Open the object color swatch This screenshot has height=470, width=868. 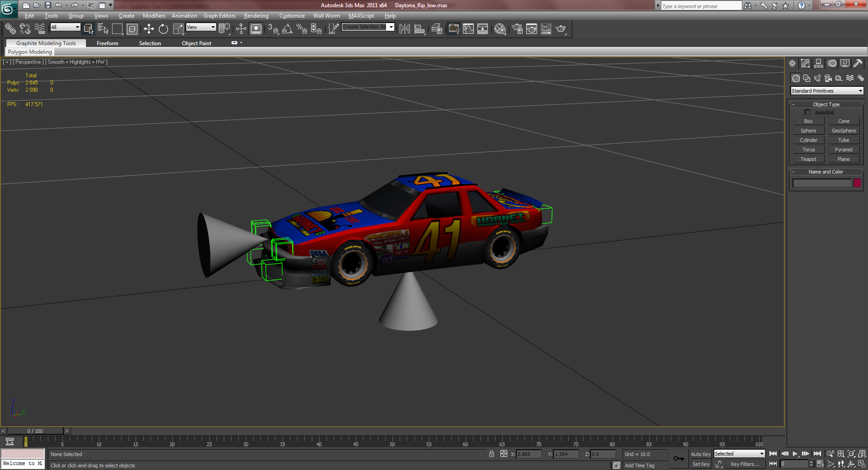click(857, 183)
